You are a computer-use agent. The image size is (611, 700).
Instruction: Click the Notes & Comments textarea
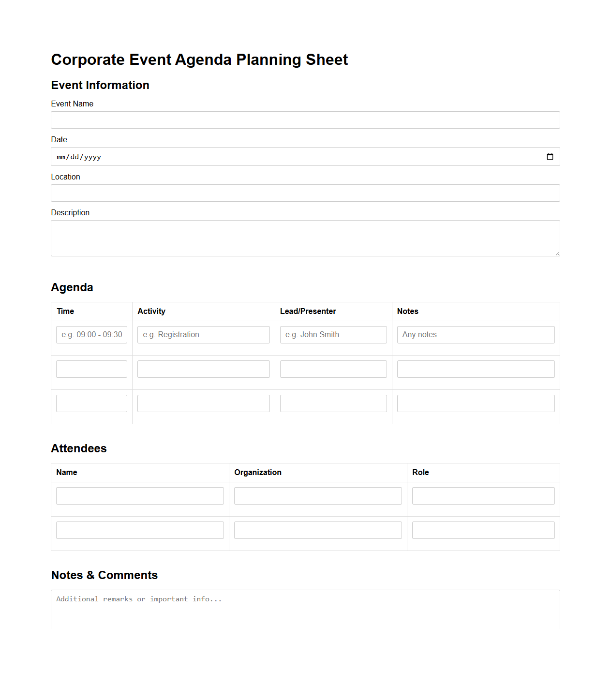pyautogui.click(x=305, y=610)
